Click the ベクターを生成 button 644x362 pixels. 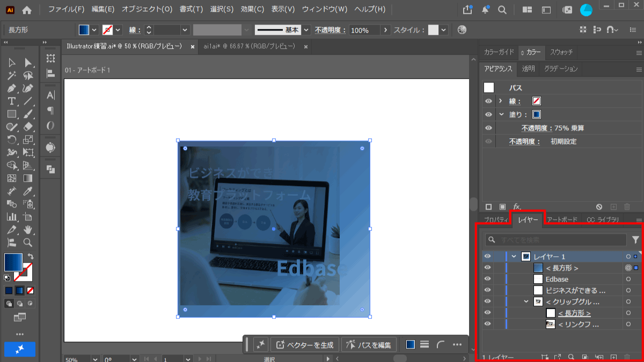coord(305,344)
